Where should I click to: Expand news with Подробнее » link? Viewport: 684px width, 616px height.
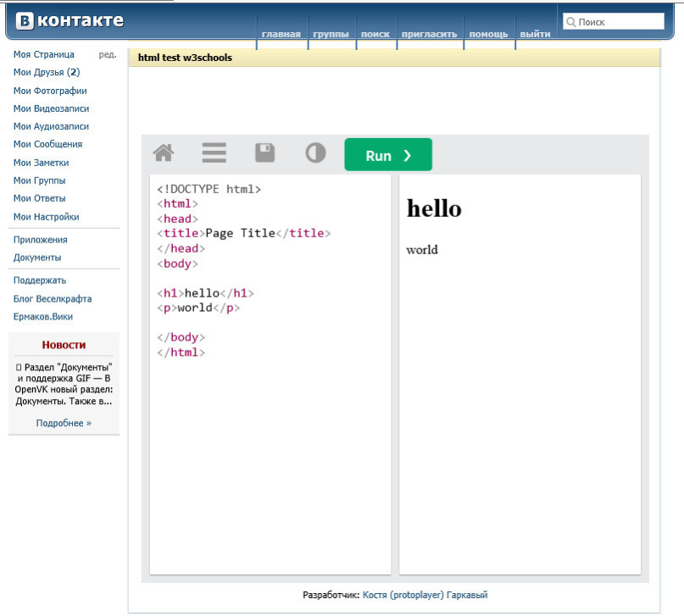tap(64, 423)
